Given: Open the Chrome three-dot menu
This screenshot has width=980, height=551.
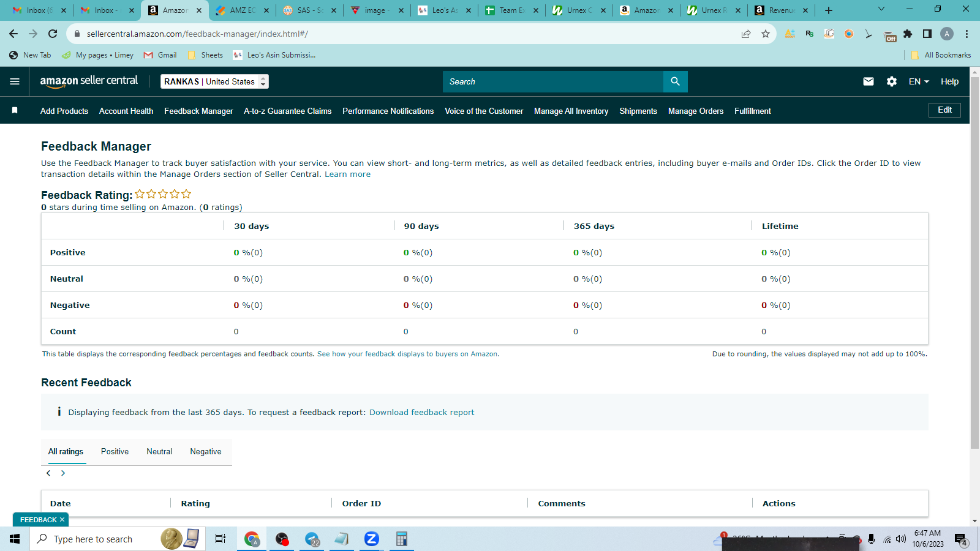Looking at the screenshot, I should click(967, 34).
